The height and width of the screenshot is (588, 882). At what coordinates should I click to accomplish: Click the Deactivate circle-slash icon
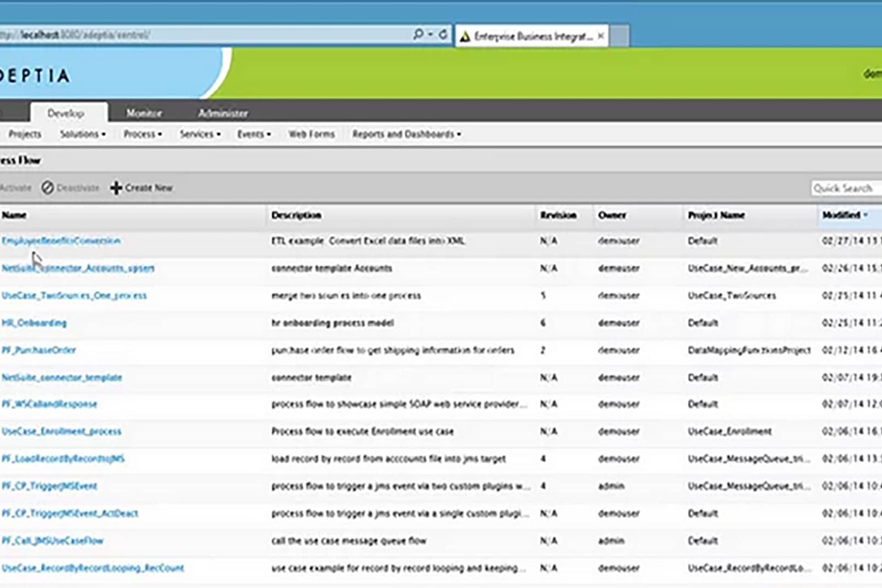click(x=48, y=188)
